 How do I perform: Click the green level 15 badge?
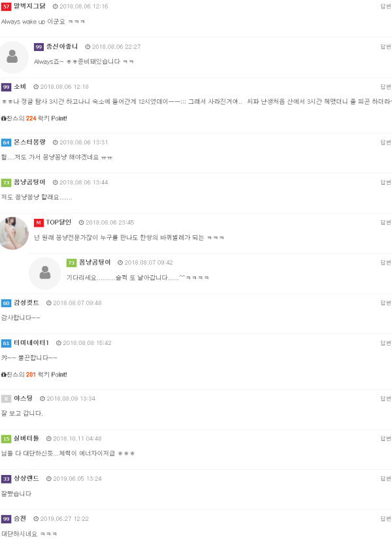[7, 438]
